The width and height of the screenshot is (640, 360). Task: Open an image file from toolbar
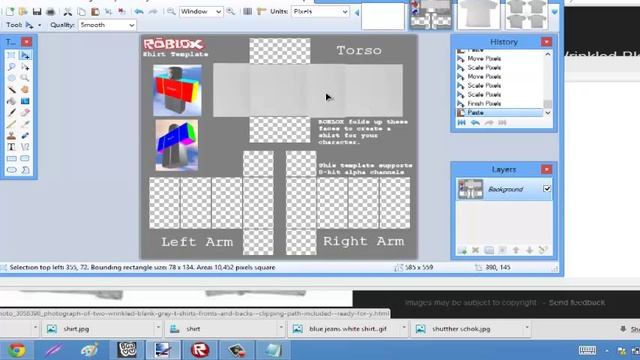point(23,11)
